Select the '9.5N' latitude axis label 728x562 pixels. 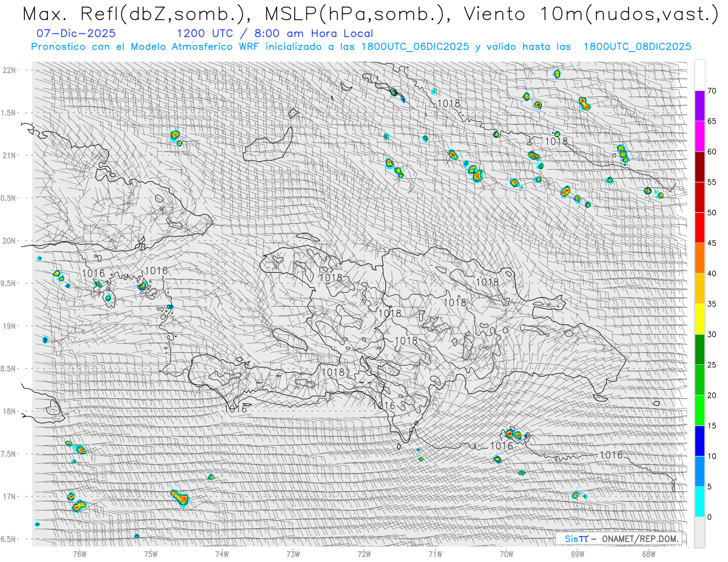click(x=8, y=283)
